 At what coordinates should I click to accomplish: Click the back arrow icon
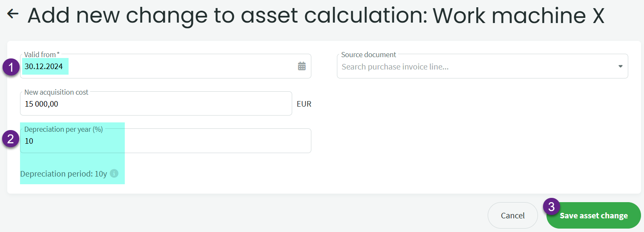point(13,14)
